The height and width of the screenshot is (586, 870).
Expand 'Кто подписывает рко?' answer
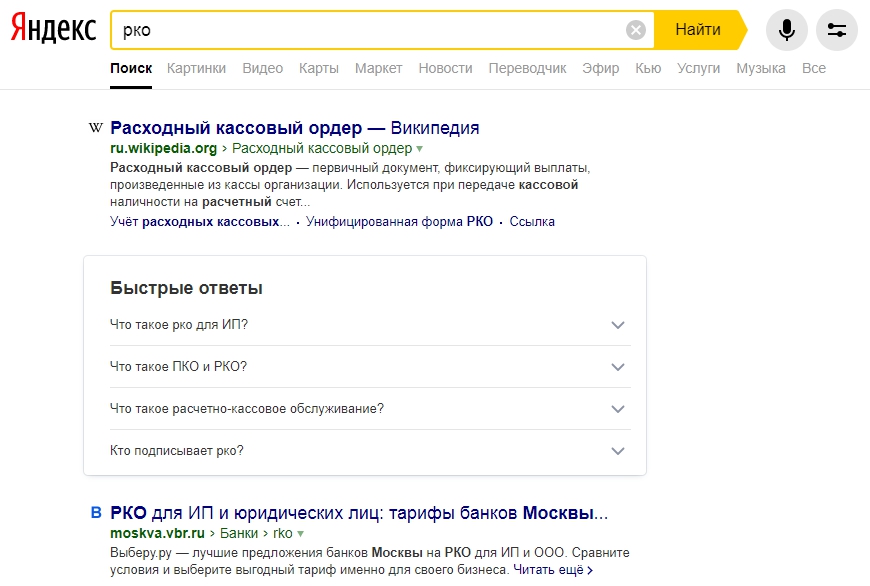coord(617,451)
